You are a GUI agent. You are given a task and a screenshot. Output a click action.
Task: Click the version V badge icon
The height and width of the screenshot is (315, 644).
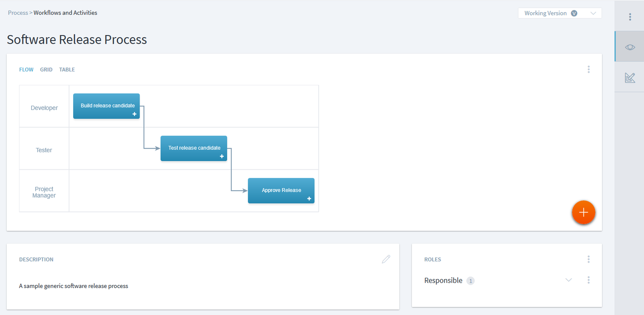tap(574, 13)
